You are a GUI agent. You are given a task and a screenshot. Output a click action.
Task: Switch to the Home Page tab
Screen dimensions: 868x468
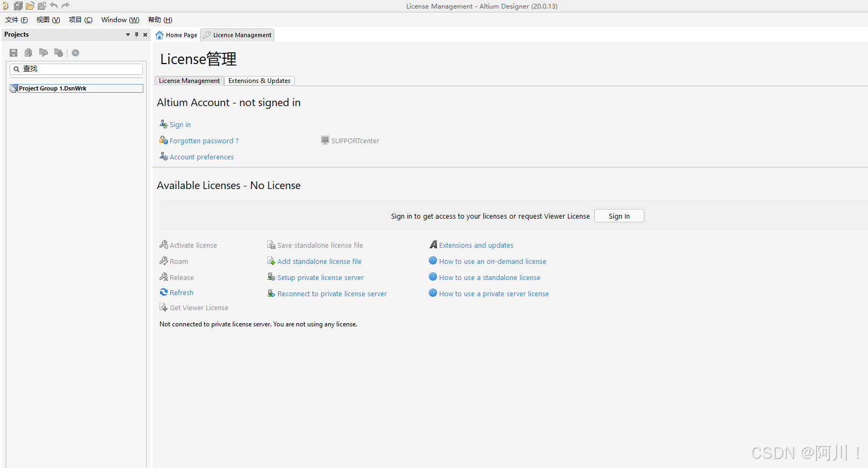176,35
